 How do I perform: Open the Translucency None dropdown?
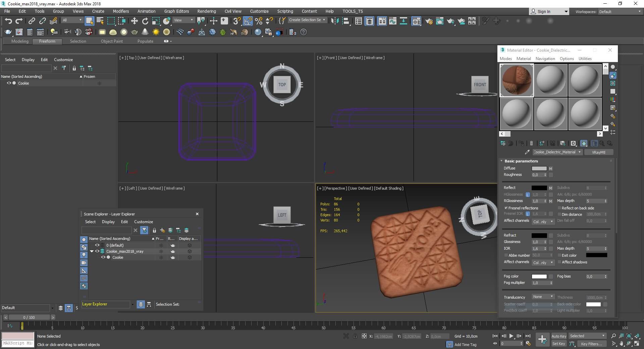[x=543, y=297]
